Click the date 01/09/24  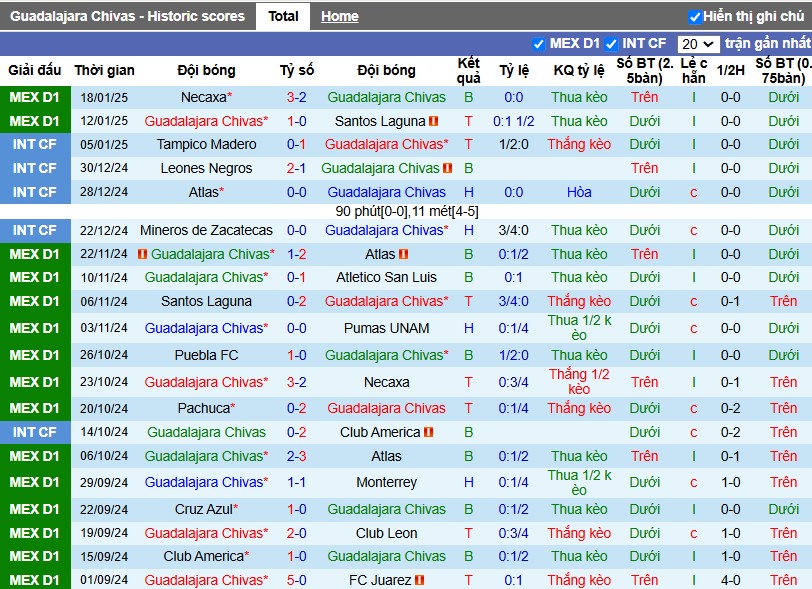point(104,580)
